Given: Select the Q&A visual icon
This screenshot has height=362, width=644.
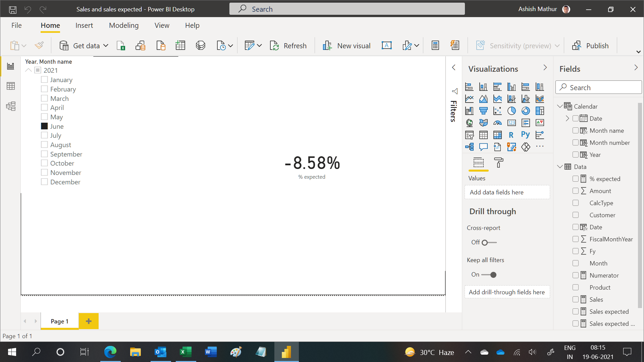Looking at the screenshot, I should point(483,147).
